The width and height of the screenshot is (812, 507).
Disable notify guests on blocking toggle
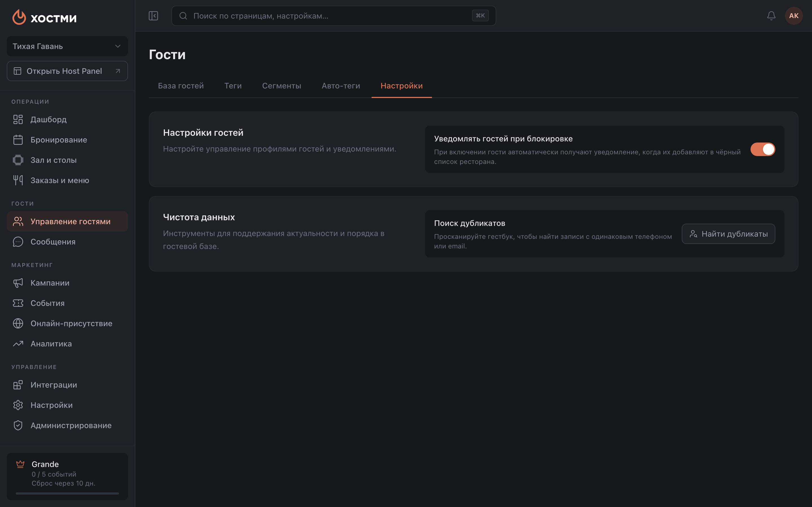pos(763,149)
